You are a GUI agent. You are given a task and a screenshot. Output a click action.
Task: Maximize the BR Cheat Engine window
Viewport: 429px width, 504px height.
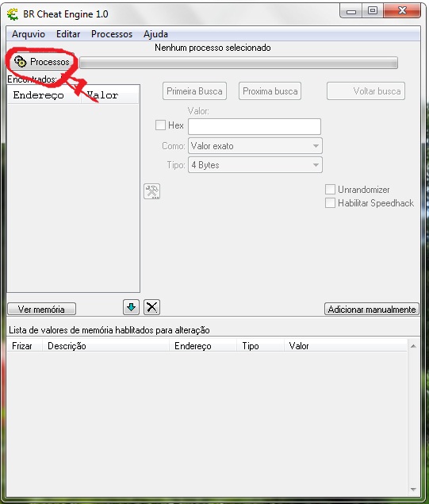tap(373, 10)
